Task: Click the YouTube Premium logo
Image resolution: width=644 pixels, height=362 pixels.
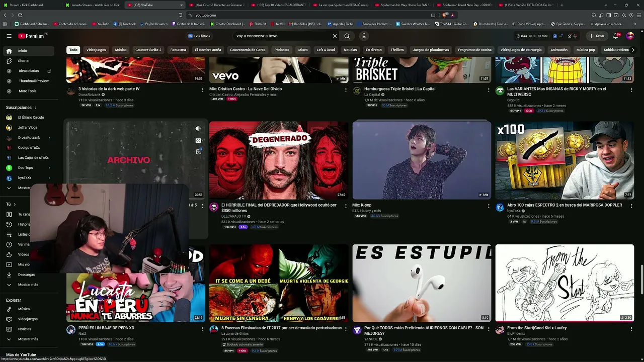Action: [x=31, y=36]
